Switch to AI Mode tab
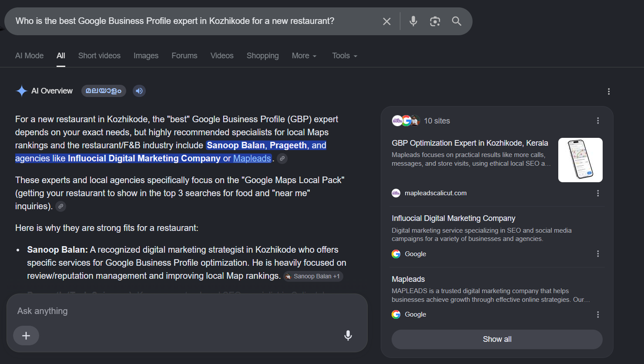This screenshot has height=364, width=644. [x=30, y=56]
